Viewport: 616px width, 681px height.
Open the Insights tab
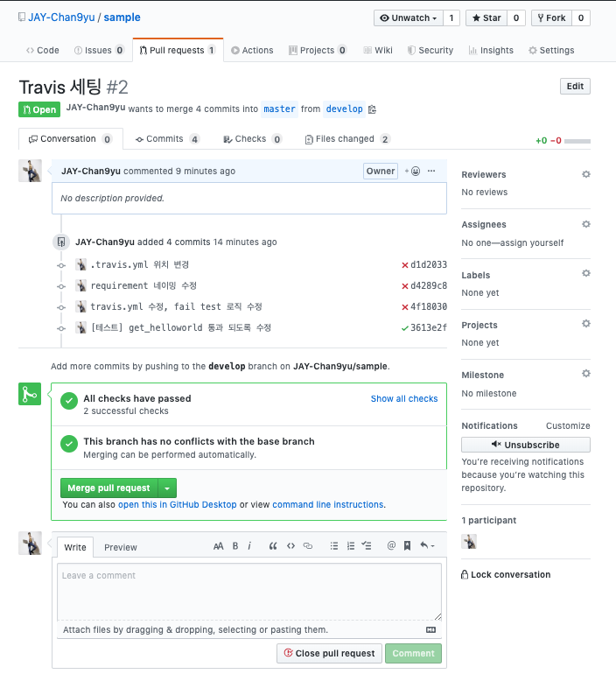pos(491,51)
